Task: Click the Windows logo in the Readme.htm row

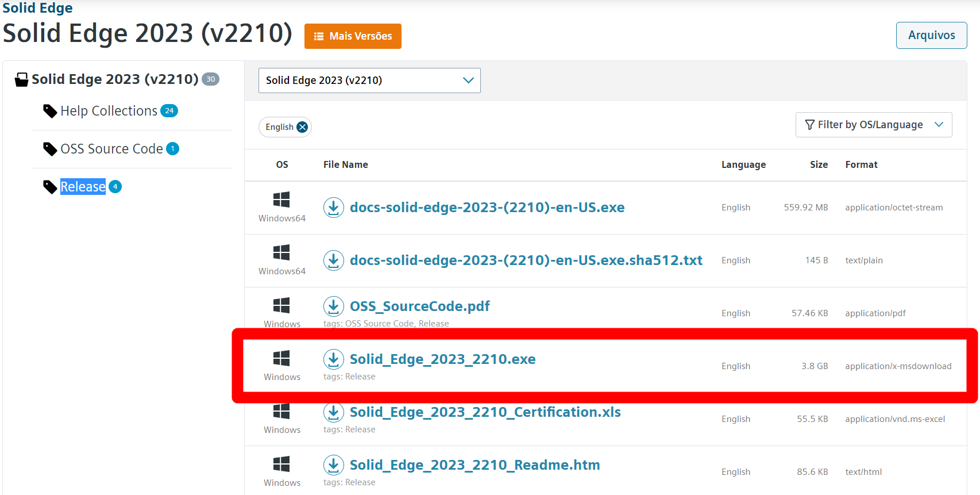Action: coord(281,464)
